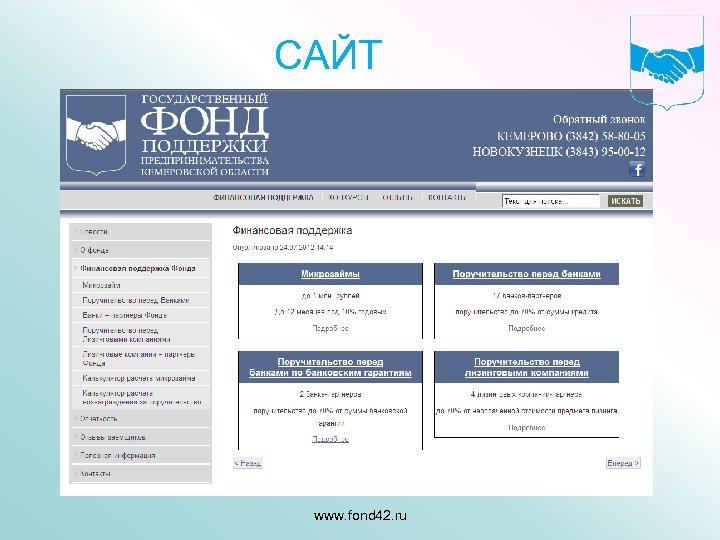This screenshot has height=540, width=720.
Task: Click the Обратный звонок link
Action: click(599, 120)
